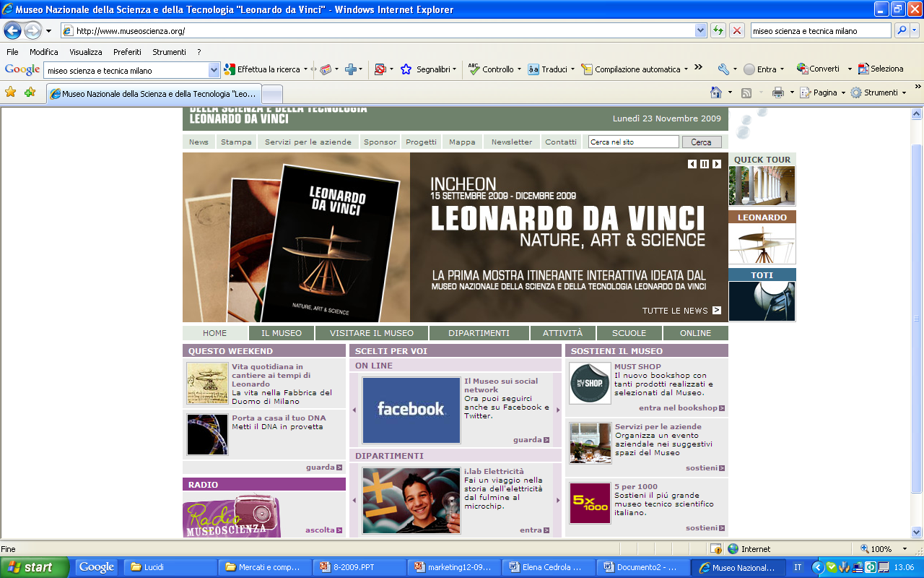
Task: Click the QUICK TOUR thumbnail image
Action: click(x=762, y=186)
